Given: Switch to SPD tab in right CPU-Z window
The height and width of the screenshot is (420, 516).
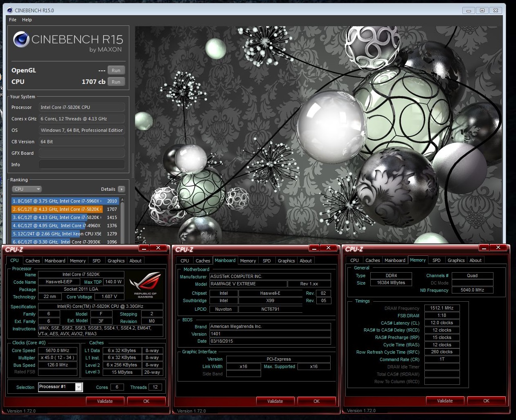Looking at the screenshot, I should click(437, 260).
